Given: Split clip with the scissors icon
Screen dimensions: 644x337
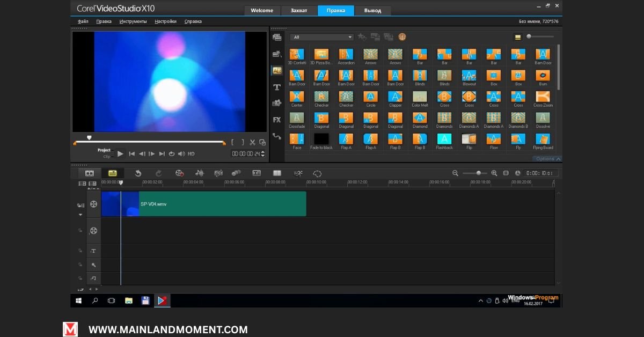Looking at the screenshot, I should [x=252, y=142].
